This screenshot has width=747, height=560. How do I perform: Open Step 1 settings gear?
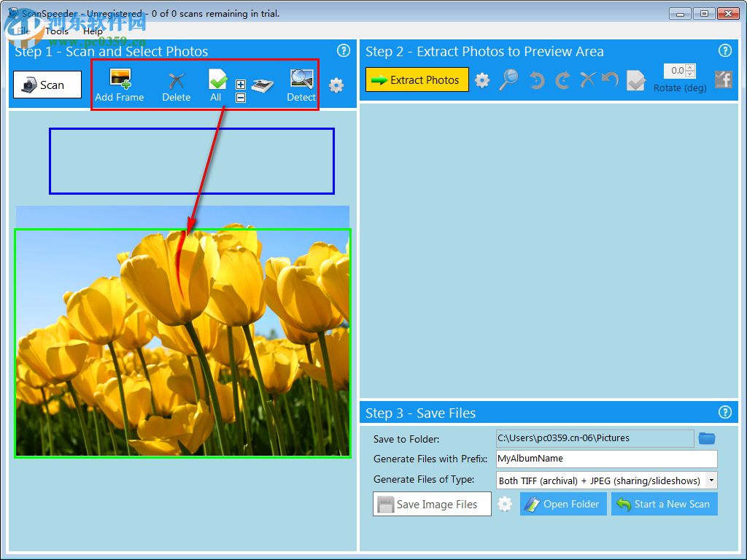click(x=336, y=86)
